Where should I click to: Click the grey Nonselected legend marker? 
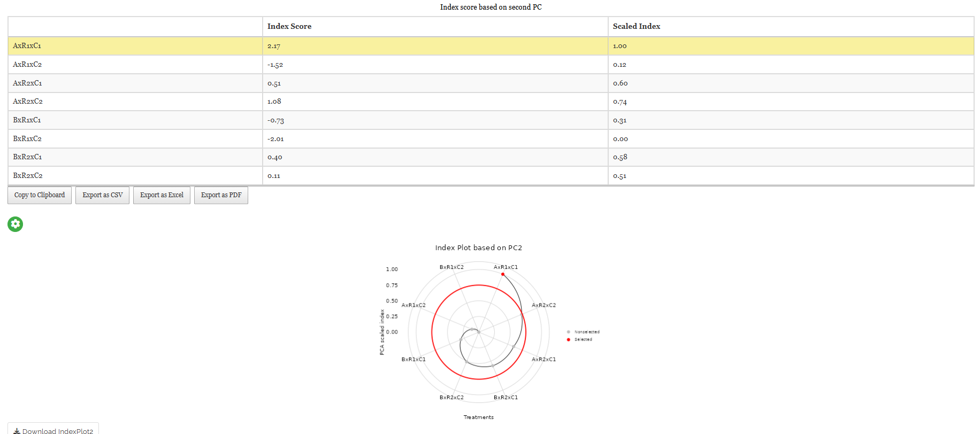tap(568, 332)
